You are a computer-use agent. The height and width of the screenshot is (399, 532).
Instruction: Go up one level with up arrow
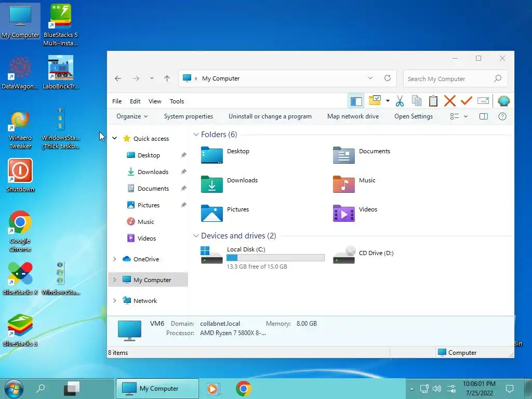[x=167, y=78]
